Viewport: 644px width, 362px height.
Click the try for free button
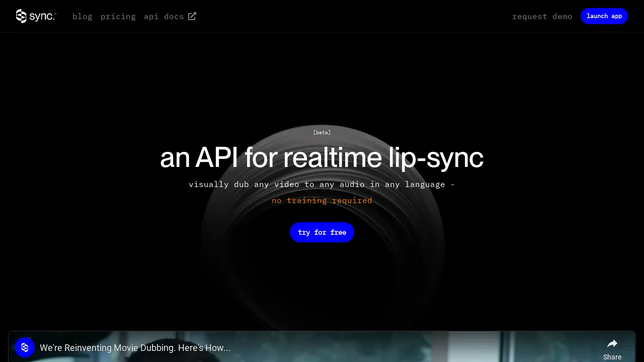tap(322, 232)
